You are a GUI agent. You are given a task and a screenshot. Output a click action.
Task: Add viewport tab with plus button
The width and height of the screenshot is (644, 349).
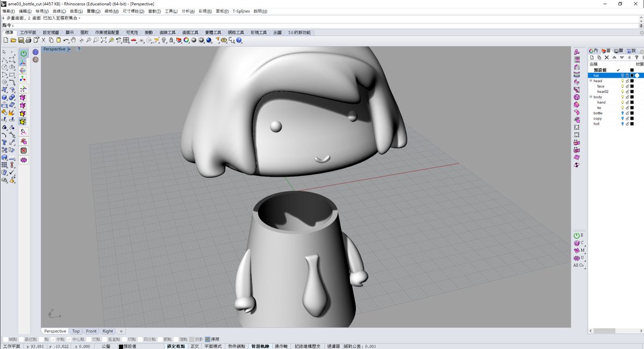pos(121,331)
